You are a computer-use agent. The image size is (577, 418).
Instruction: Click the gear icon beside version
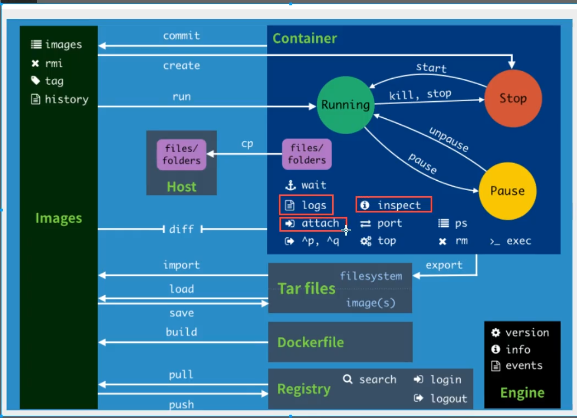496,333
